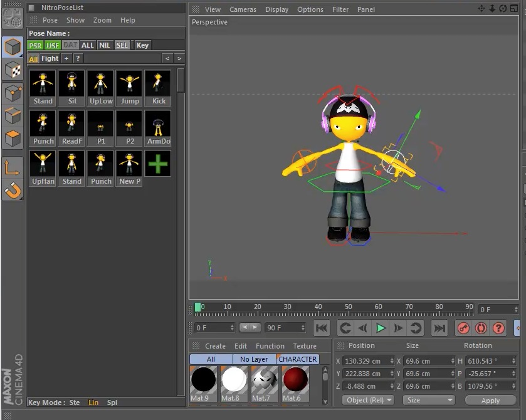Toggle the USE option
The height and width of the screenshot is (420, 526).
pos(53,45)
